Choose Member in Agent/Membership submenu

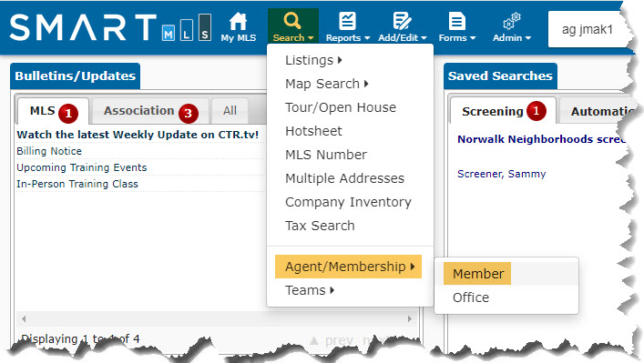pos(477,274)
